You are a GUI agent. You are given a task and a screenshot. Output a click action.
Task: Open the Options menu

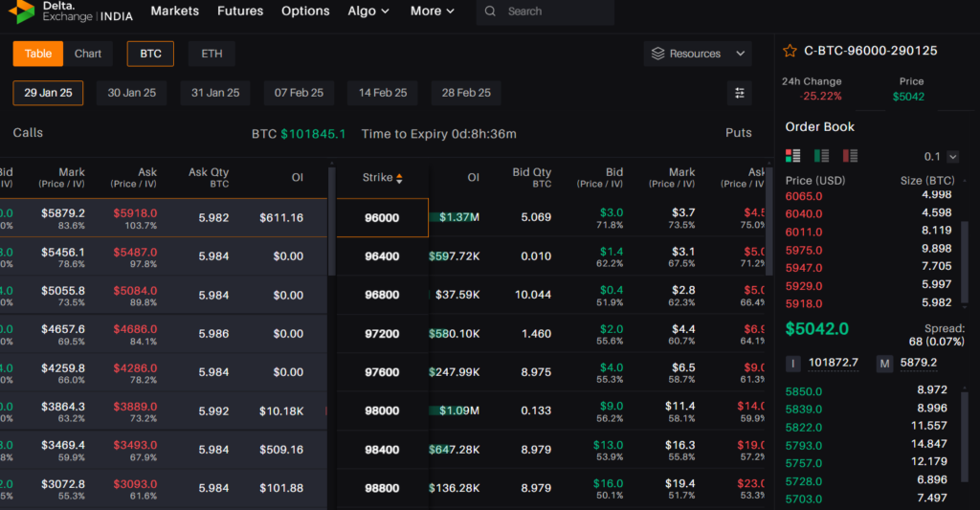coord(305,11)
